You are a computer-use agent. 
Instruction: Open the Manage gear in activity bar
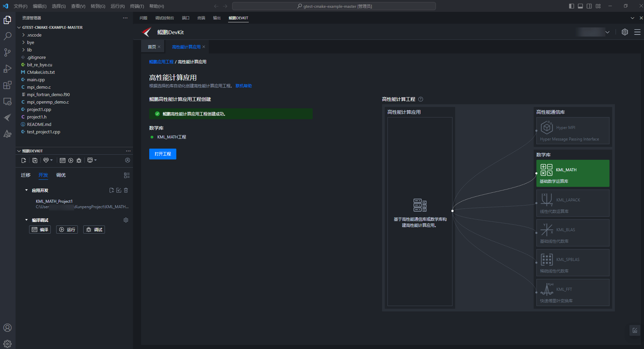tap(7, 344)
